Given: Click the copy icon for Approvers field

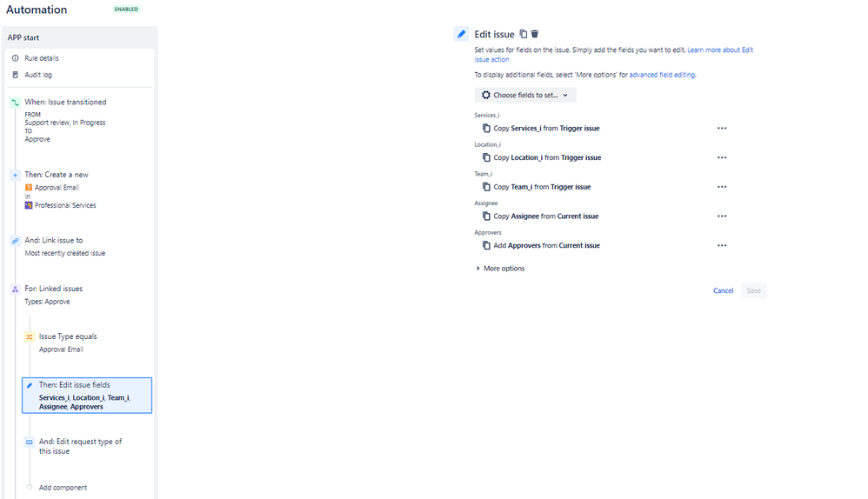Looking at the screenshot, I should (486, 245).
